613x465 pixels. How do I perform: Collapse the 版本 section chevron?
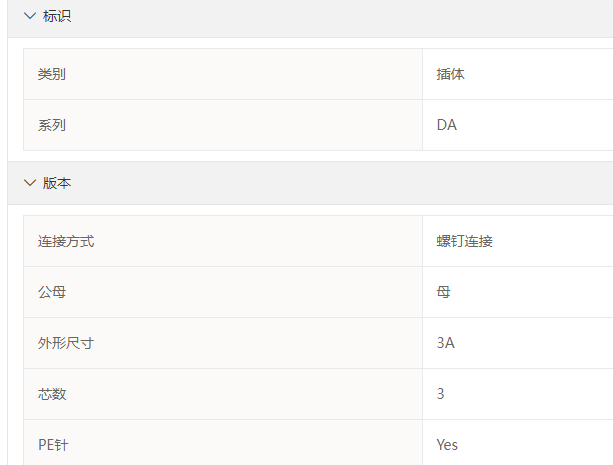pos(30,183)
